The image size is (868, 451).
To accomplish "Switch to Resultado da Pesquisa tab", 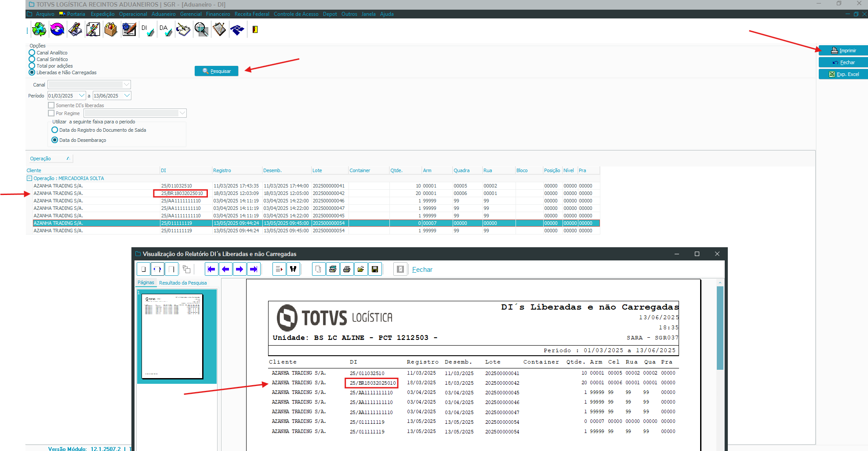I will pos(183,283).
